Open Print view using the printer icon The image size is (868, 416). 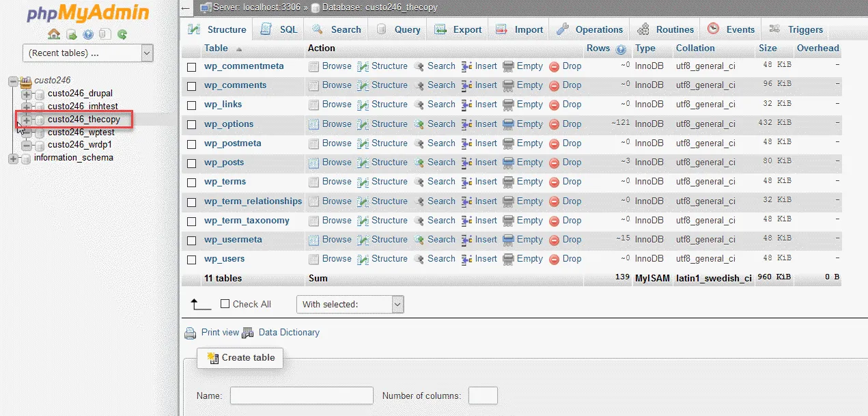tap(191, 333)
